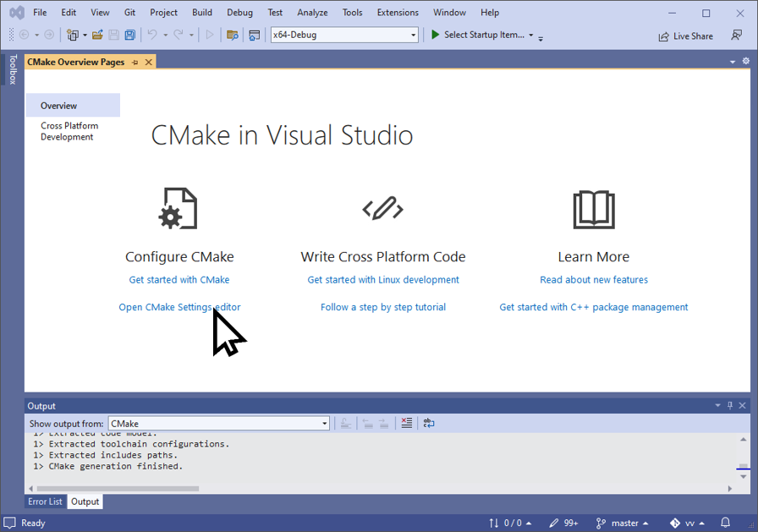
Task: Click the Output scrollbar down arrow
Action: pos(743,477)
